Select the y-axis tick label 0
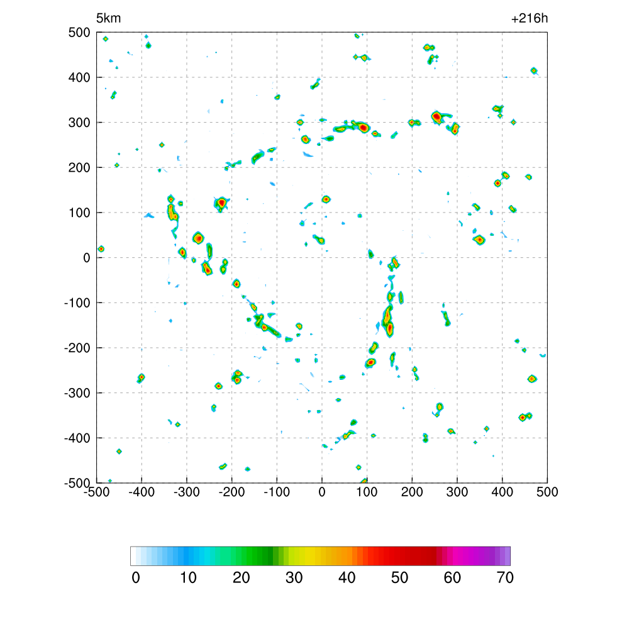The width and height of the screenshot is (644, 644). click(x=87, y=258)
